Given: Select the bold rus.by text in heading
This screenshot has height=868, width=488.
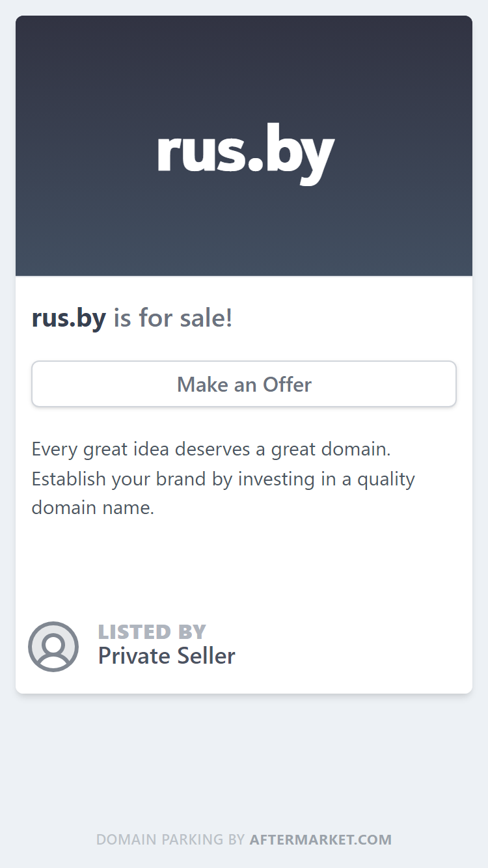Looking at the screenshot, I should tap(68, 318).
